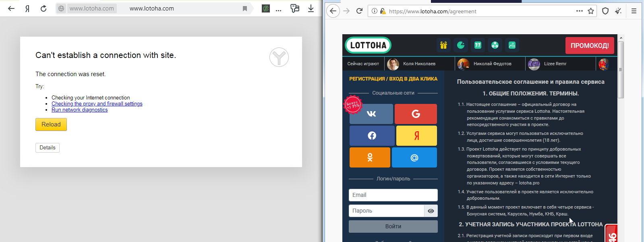Click the lottoha page scrollbar thumb
Screen dimensions: 644x242
(621, 69)
